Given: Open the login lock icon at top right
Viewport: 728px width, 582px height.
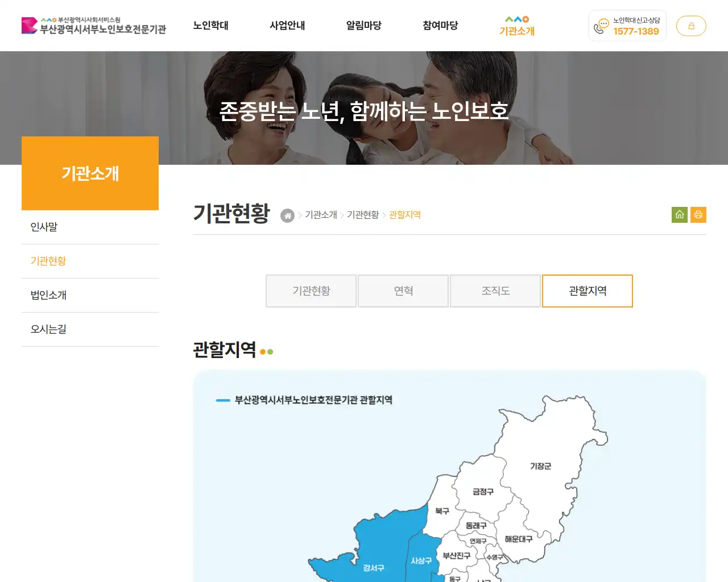Looking at the screenshot, I should tap(691, 26).
